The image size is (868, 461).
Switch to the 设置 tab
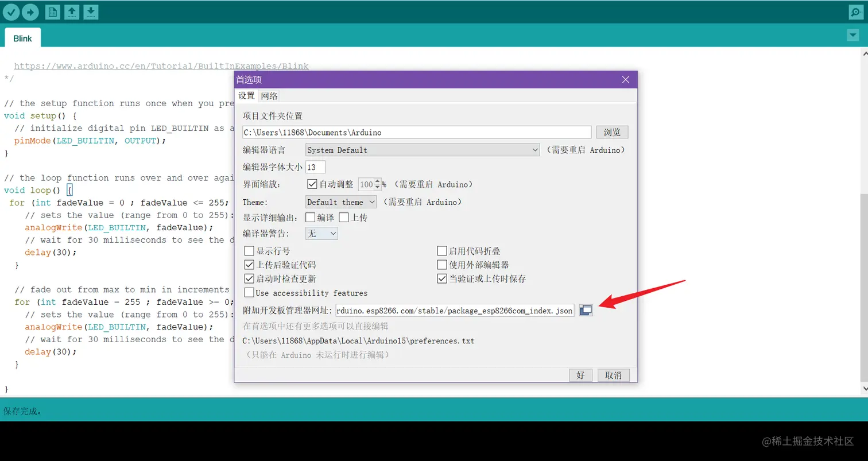pyautogui.click(x=246, y=96)
